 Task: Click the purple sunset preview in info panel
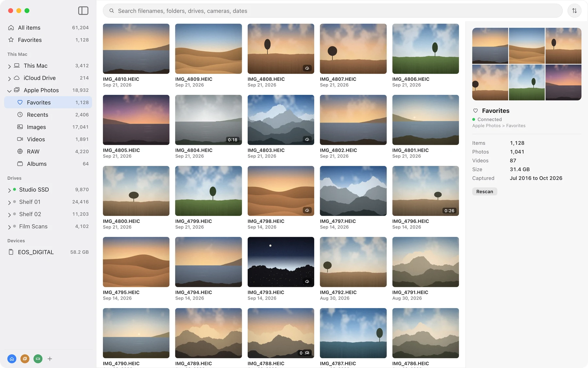563,82
